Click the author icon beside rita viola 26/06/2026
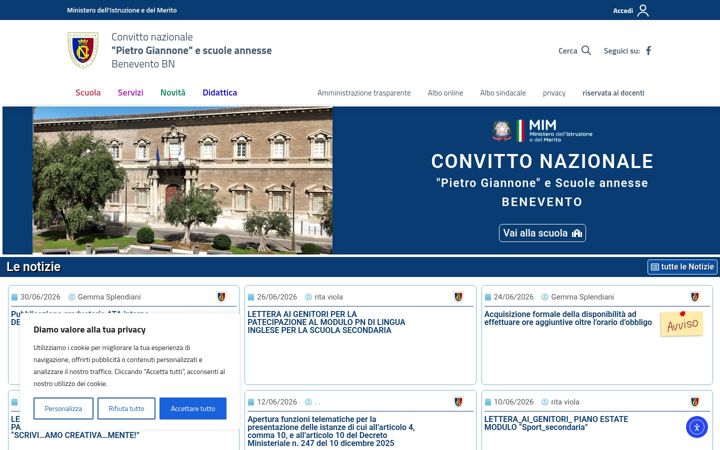Image resolution: width=720 pixels, height=450 pixels. click(309, 297)
